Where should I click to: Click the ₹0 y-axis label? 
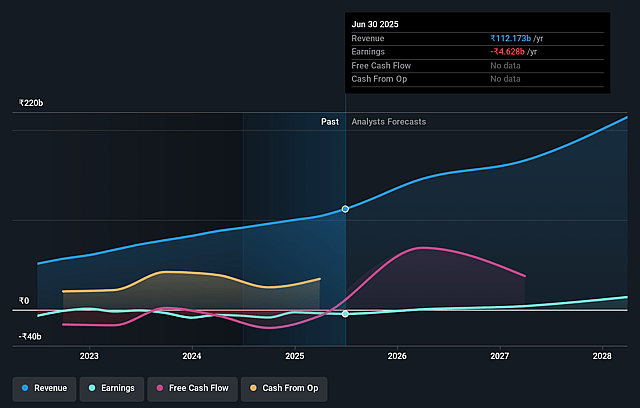[24, 301]
